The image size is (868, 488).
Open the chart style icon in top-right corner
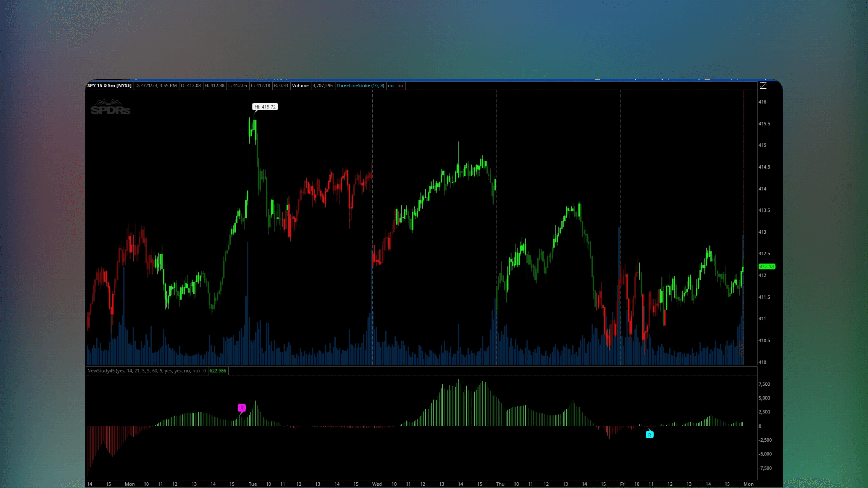763,86
